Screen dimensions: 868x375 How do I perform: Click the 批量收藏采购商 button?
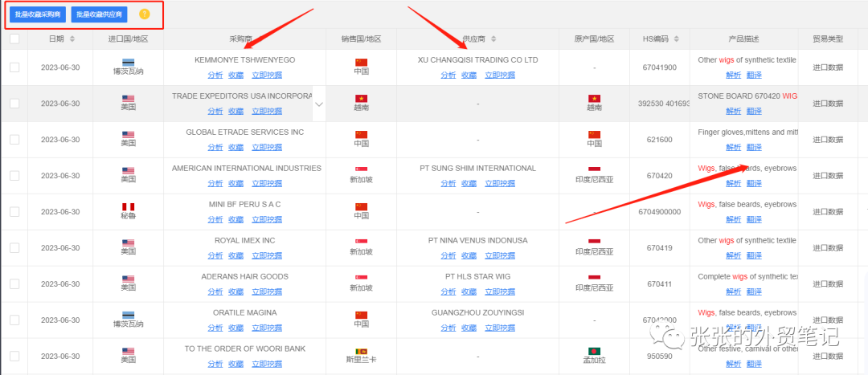pyautogui.click(x=39, y=14)
